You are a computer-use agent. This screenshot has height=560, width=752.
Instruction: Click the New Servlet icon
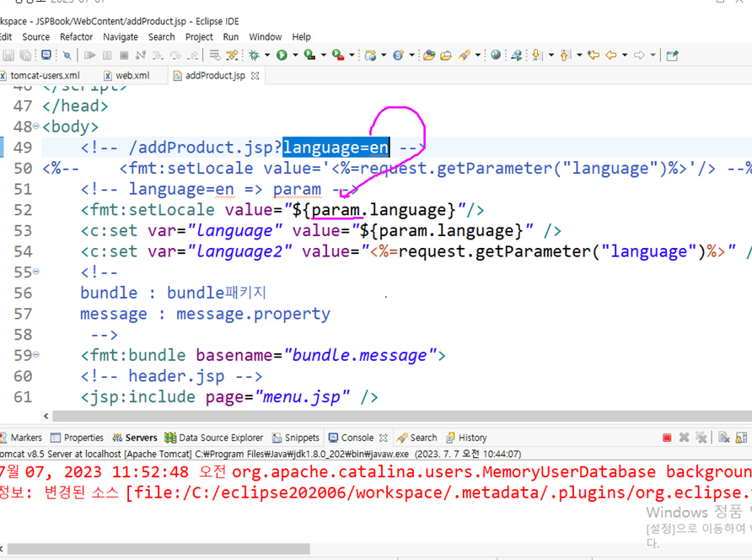click(398, 55)
